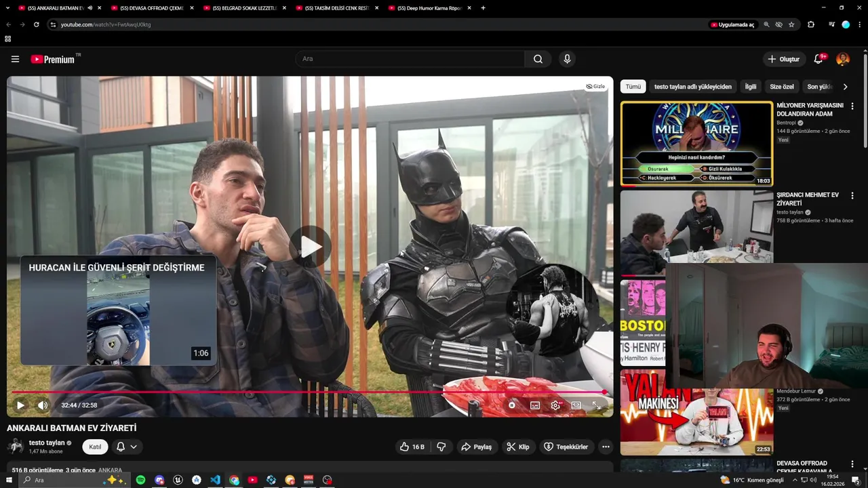Show hidden system tray icons chevron

795,480
